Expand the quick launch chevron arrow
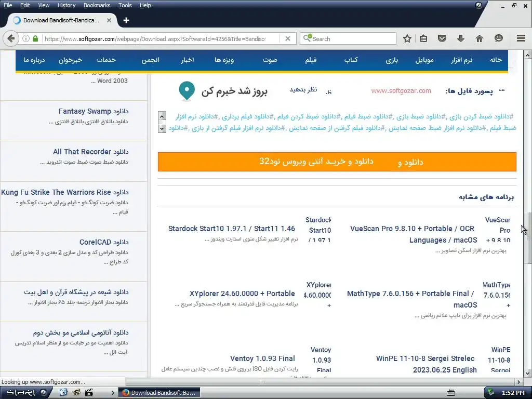Screen dimensions: 532x399 [113, 393]
